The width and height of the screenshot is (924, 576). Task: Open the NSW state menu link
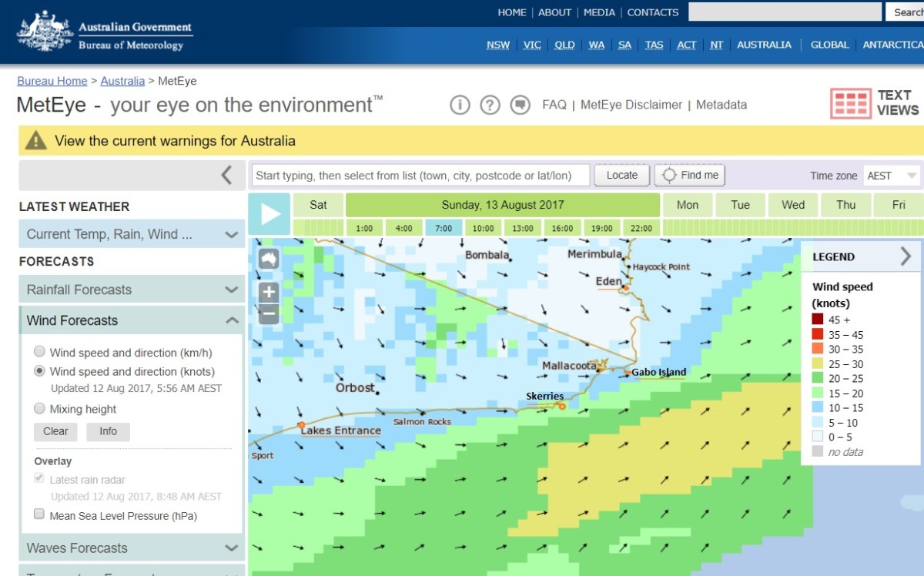(x=497, y=45)
